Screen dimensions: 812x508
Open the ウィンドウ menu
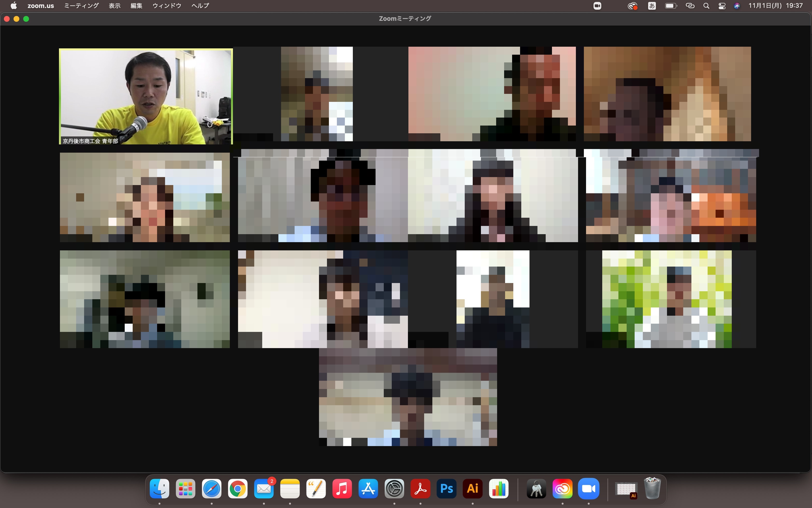pos(167,6)
